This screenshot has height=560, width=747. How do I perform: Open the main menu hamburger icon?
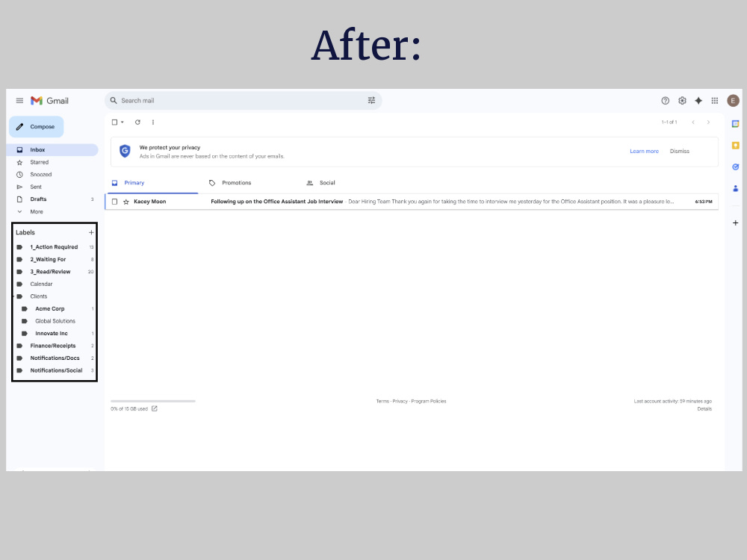(x=19, y=101)
